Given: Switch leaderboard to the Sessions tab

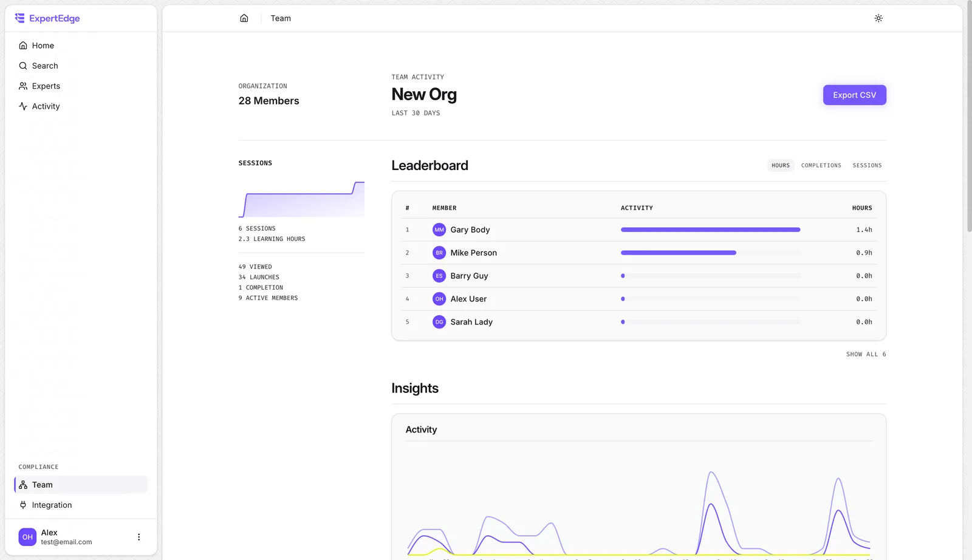Looking at the screenshot, I should 867,165.
